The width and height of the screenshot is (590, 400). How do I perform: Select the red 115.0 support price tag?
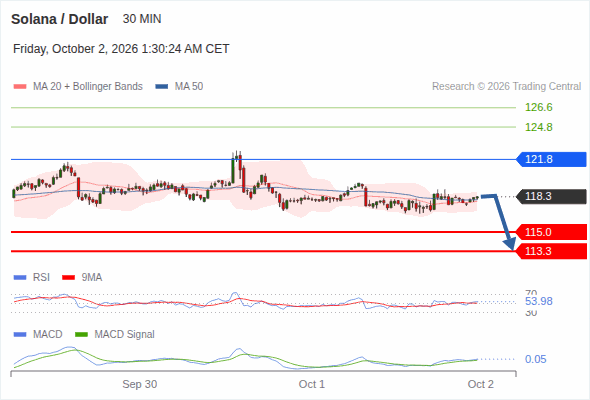click(x=551, y=232)
